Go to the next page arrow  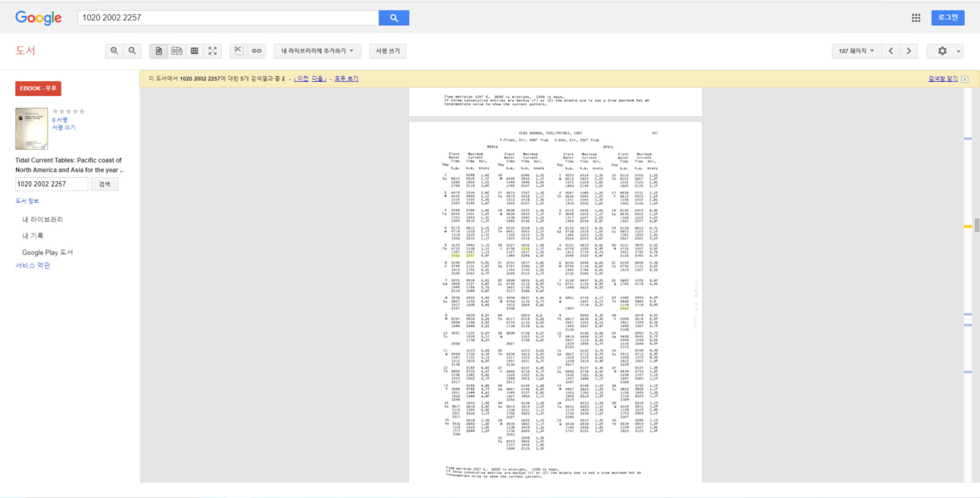[x=909, y=51]
